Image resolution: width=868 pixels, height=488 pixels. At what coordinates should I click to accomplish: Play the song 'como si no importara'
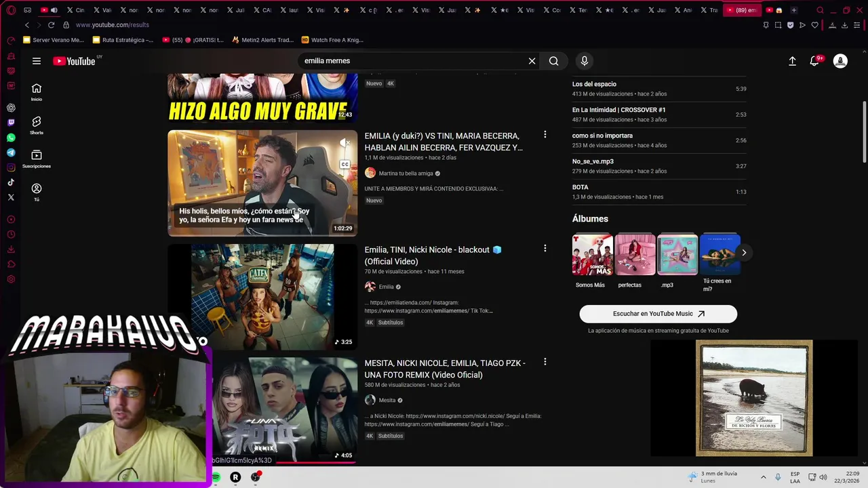pos(659,140)
